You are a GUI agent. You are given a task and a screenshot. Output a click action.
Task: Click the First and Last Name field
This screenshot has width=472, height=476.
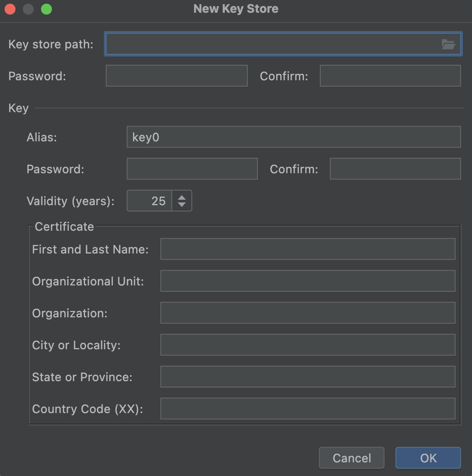(x=308, y=249)
